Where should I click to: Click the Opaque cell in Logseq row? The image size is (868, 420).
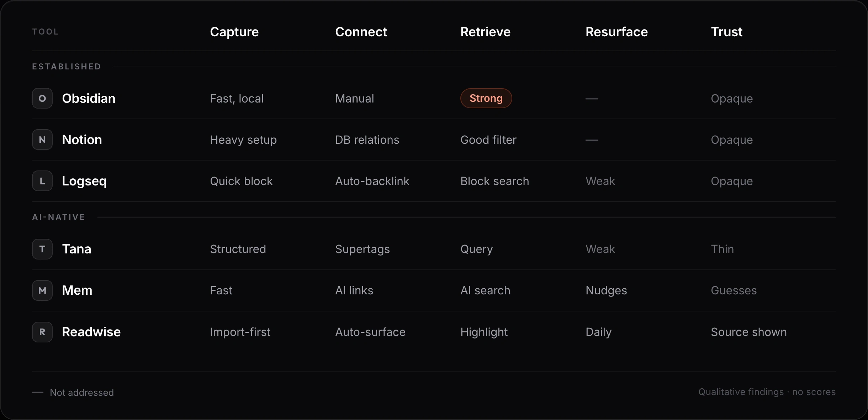point(732,182)
